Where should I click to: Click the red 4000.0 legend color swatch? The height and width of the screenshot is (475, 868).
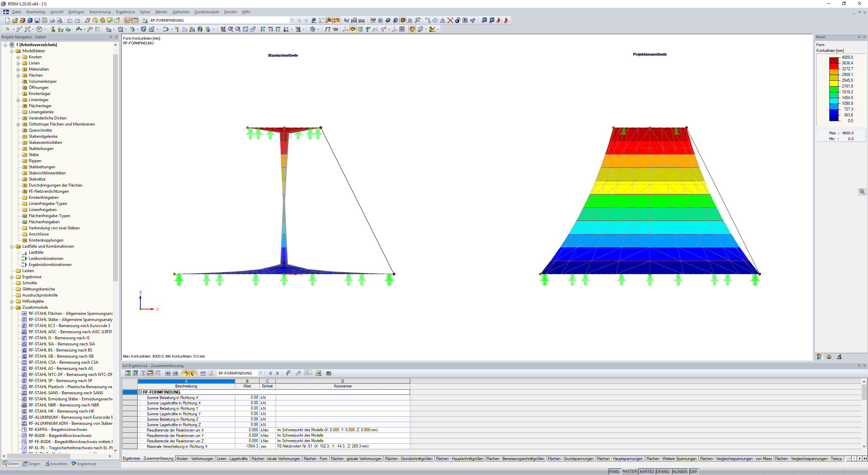tap(834, 60)
